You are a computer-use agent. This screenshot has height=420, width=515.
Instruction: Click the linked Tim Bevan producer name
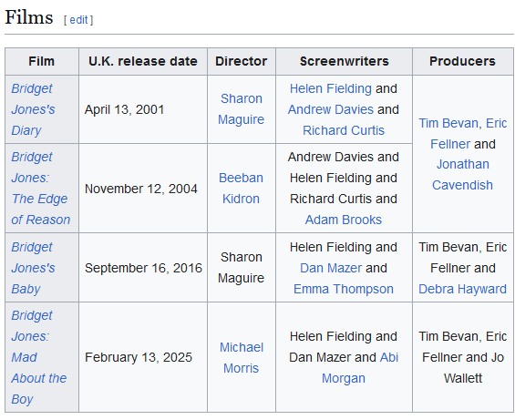(448, 124)
